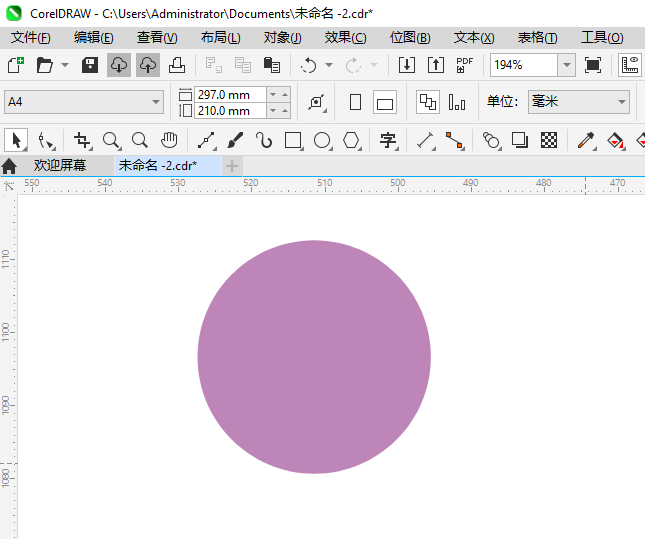The width and height of the screenshot is (645, 539).
Task: Open the 文本(X) menu
Action: (474, 38)
